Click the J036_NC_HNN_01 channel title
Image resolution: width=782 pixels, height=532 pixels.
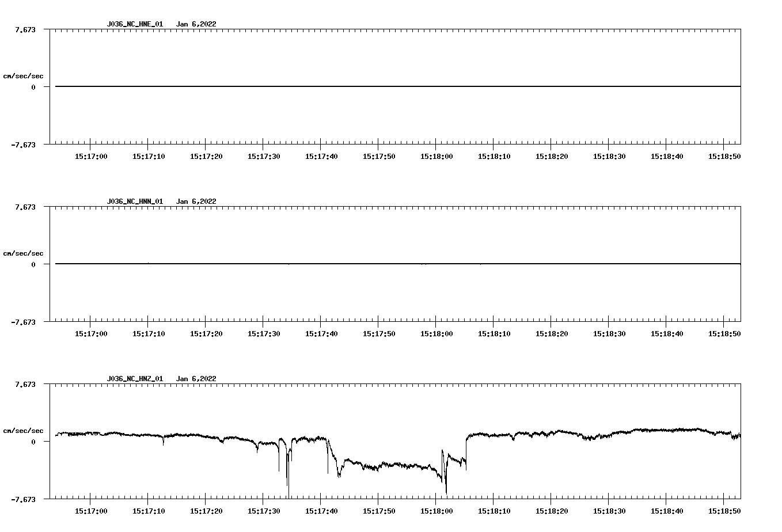pyautogui.click(x=135, y=202)
